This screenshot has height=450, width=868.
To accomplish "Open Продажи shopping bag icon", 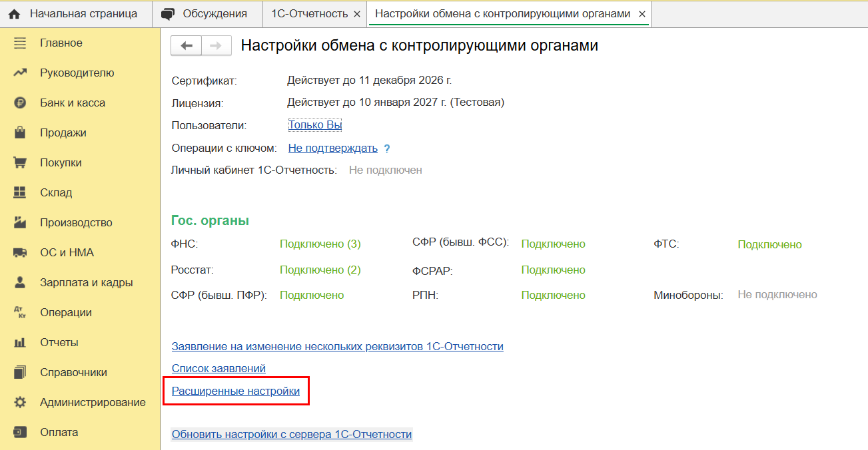I will (x=20, y=132).
